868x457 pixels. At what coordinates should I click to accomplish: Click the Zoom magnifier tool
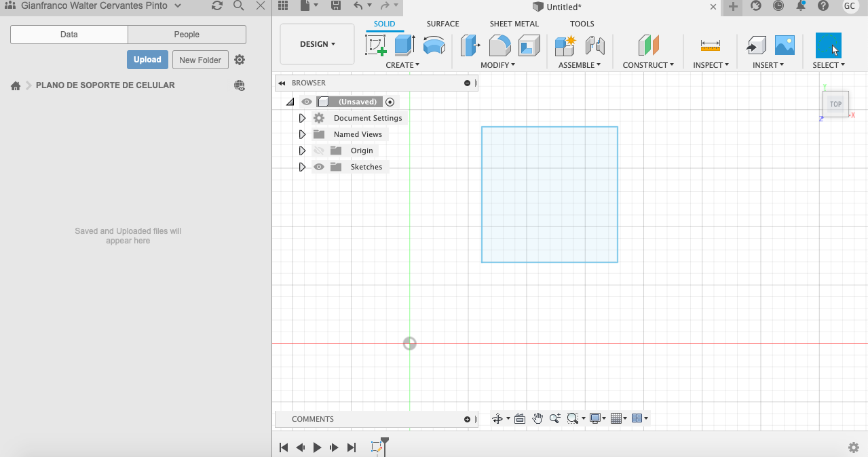point(555,418)
